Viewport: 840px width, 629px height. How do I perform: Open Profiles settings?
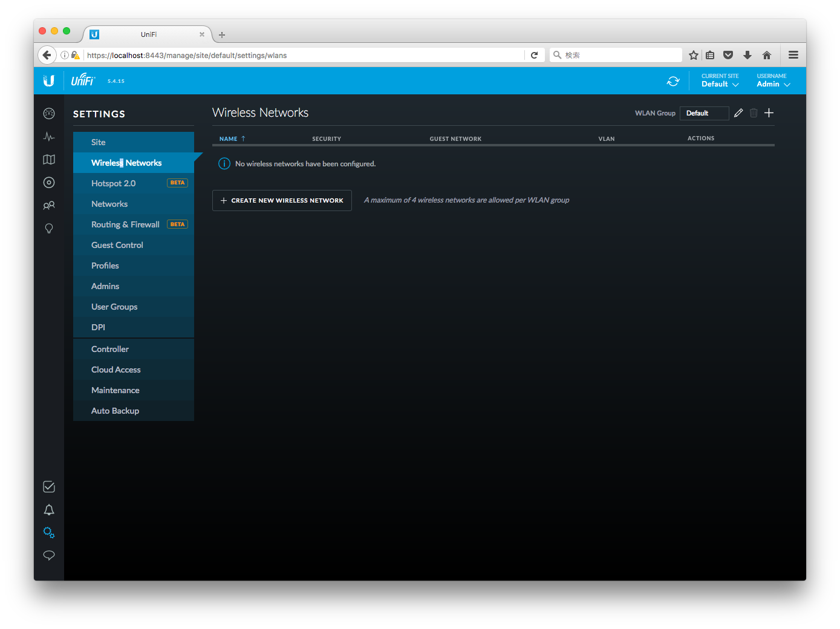click(134, 266)
